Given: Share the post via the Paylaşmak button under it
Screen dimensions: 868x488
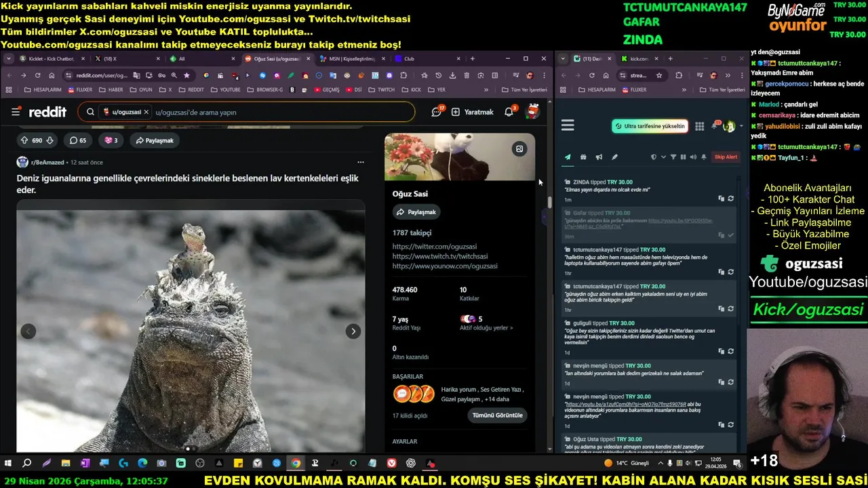Looking at the screenshot, I should pyautogui.click(x=155, y=140).
